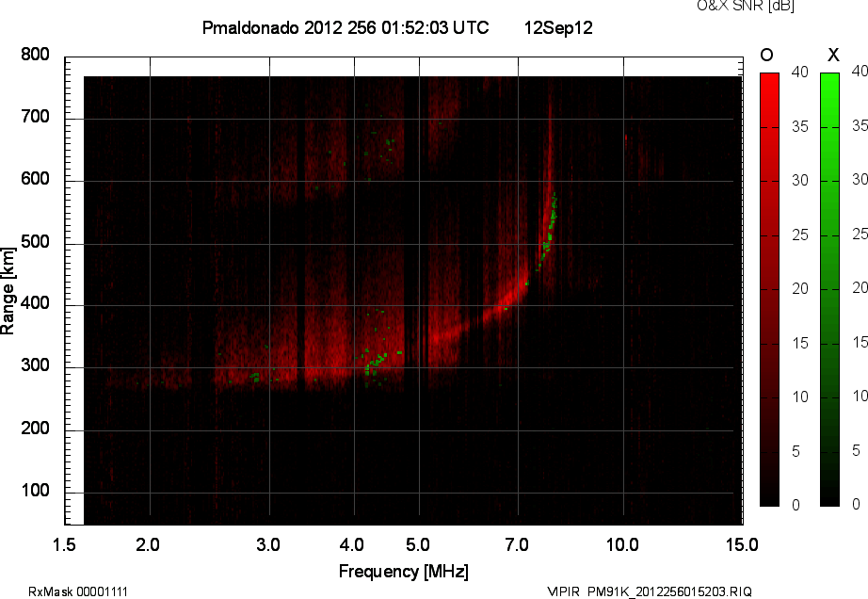Click the 400 range axis tick label
The height and width of the screenshot is (599, 868).
coord(36,303)
